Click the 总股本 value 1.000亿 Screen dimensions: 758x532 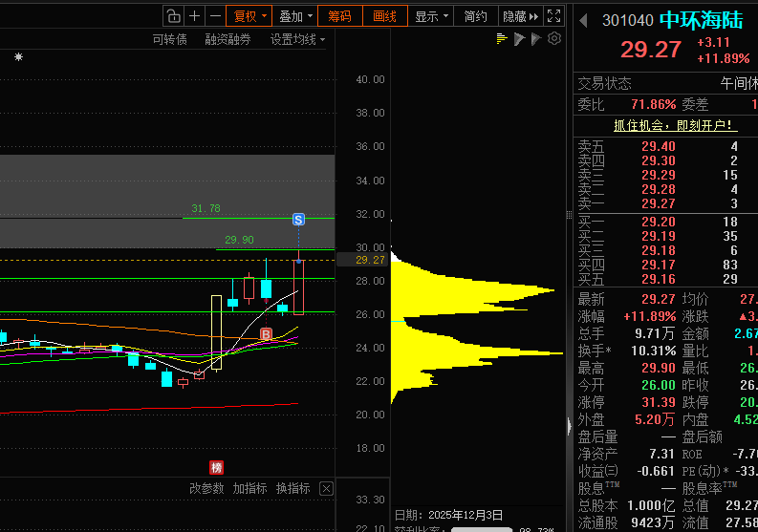coord(651,506)
